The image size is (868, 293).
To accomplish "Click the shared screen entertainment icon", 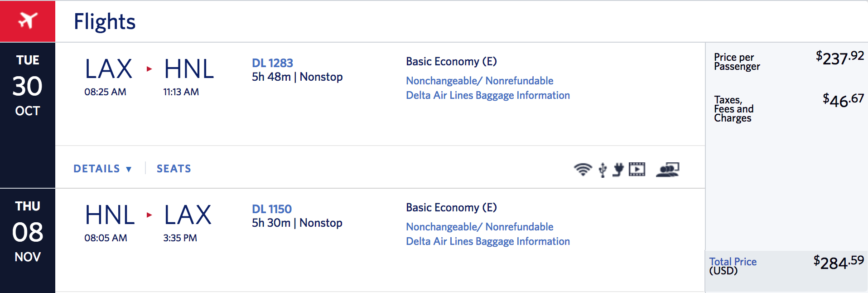I will tap(667, 170).
